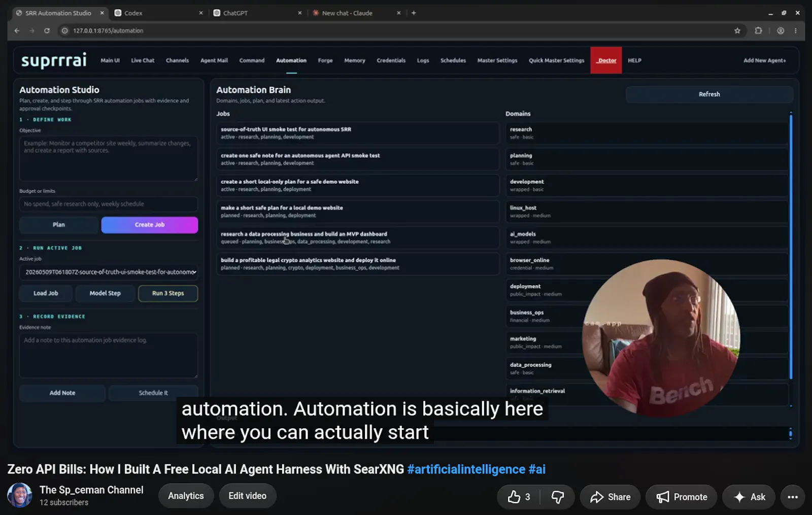Expand the Active job dropdown

click(x=109, y=272)
